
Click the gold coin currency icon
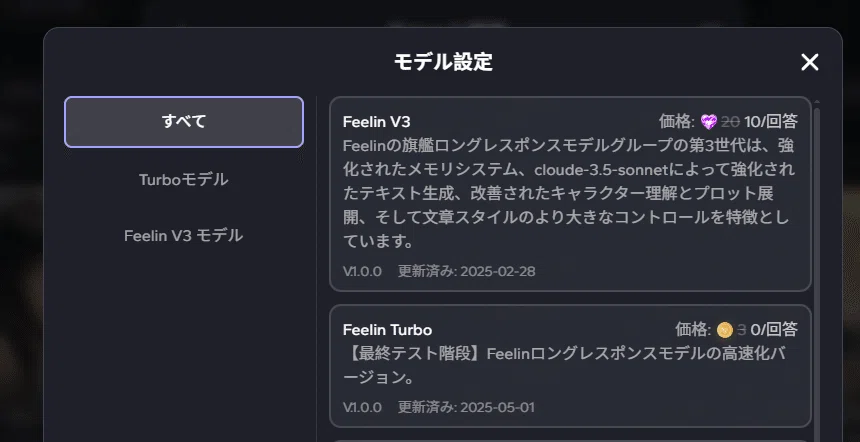click(x=725, y=330)
